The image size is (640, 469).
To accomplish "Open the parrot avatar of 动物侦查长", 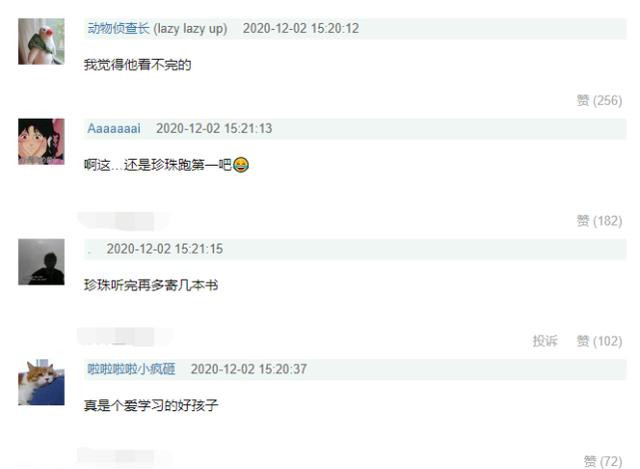I will (41, 41).
